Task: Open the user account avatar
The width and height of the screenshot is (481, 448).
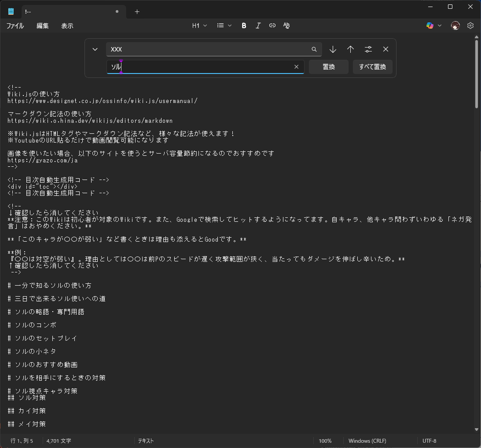Action: point(455,26)
